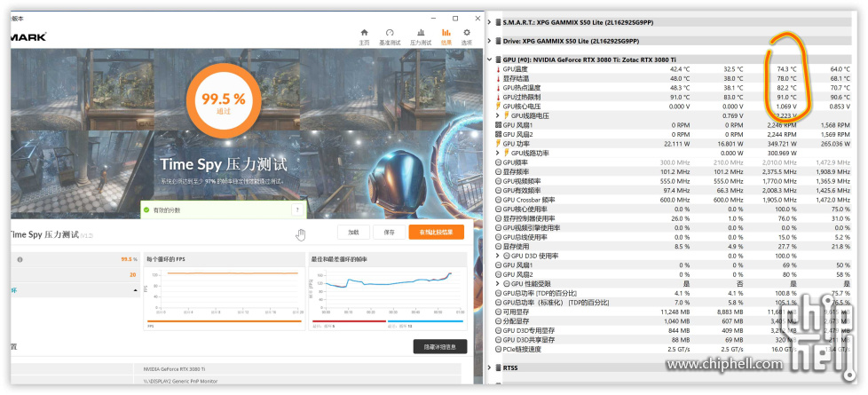Select the 结果 results tab in 3DMark
The width and height of the screenshot is (868, 395).
(x=446, y=36)
